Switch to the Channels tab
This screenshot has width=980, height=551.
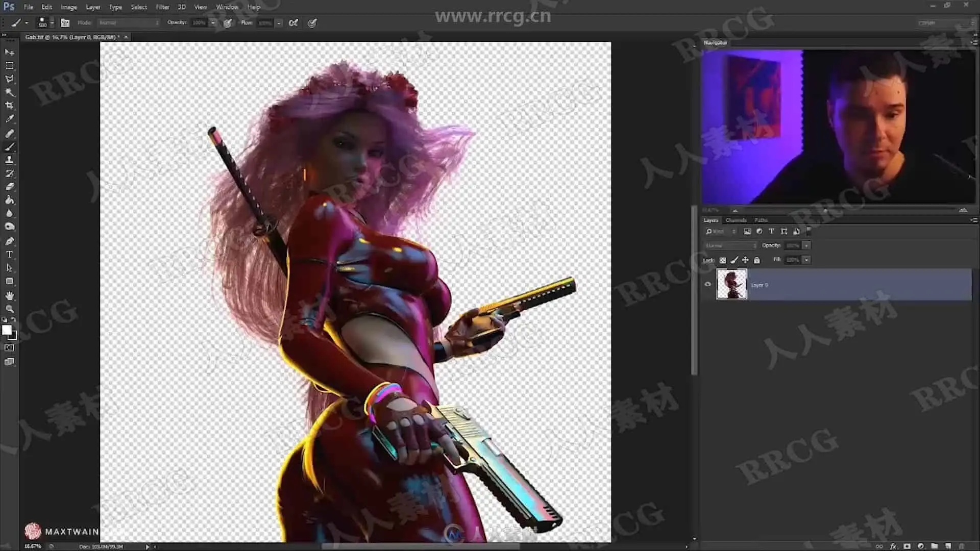[736, 220]
